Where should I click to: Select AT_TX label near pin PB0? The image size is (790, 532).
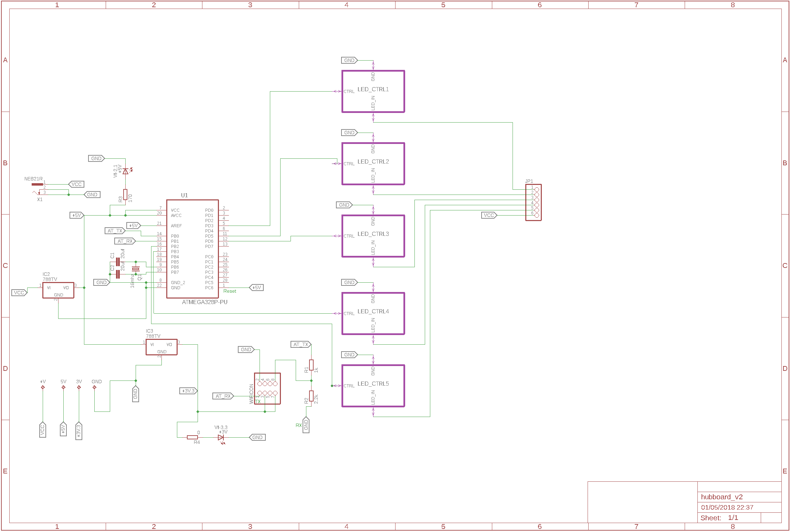click(115, 231)
